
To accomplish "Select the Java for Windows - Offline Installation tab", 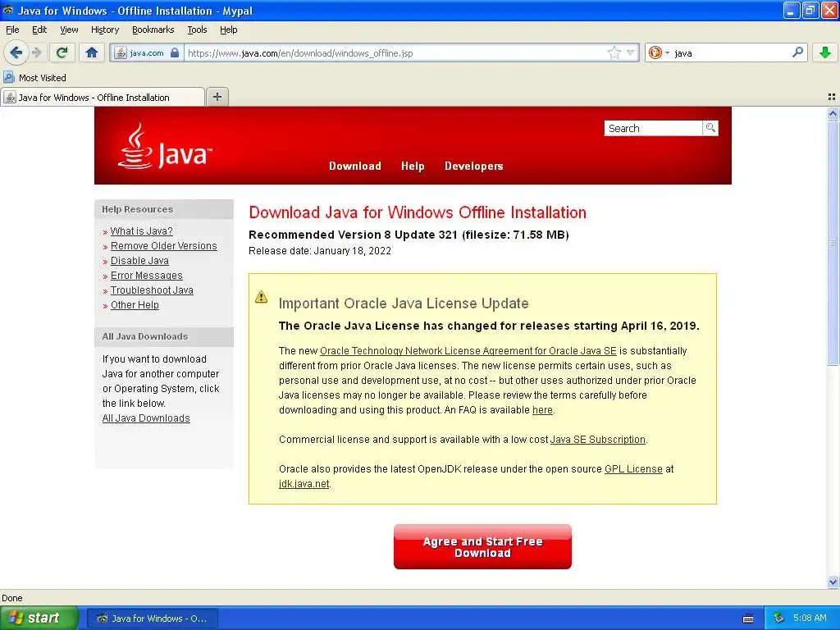I will 103,97.
